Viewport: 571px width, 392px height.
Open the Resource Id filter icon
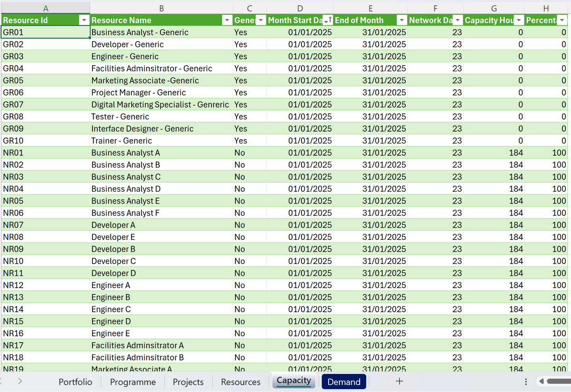click(84, 20)
